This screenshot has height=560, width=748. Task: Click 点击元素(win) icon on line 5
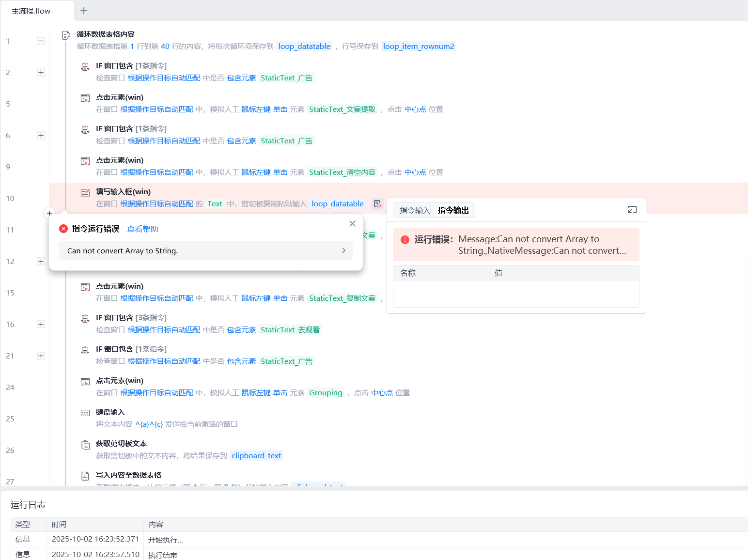tap(85, 98)
